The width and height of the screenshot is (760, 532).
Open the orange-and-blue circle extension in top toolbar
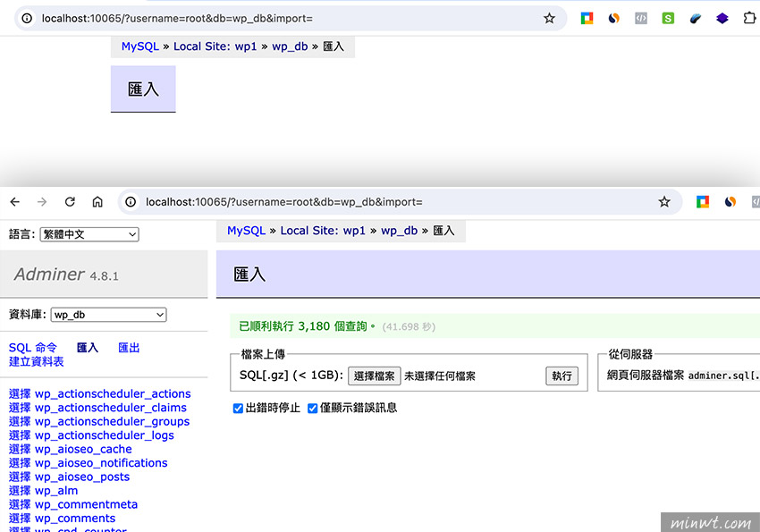click(614, 19)
